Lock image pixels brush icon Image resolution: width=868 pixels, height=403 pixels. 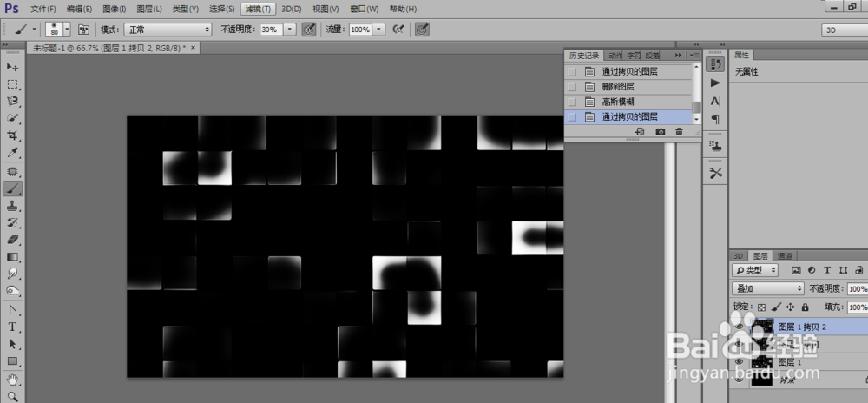776,307
